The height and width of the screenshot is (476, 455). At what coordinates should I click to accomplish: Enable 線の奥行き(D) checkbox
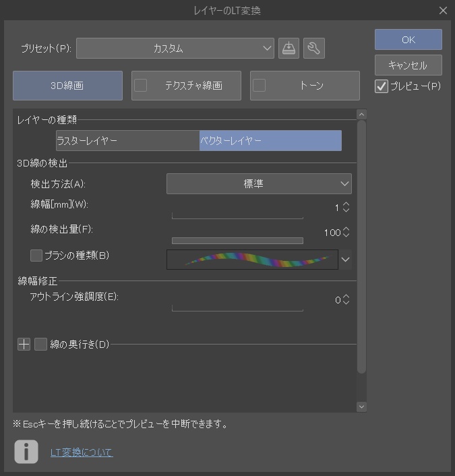tap(40, 345)
